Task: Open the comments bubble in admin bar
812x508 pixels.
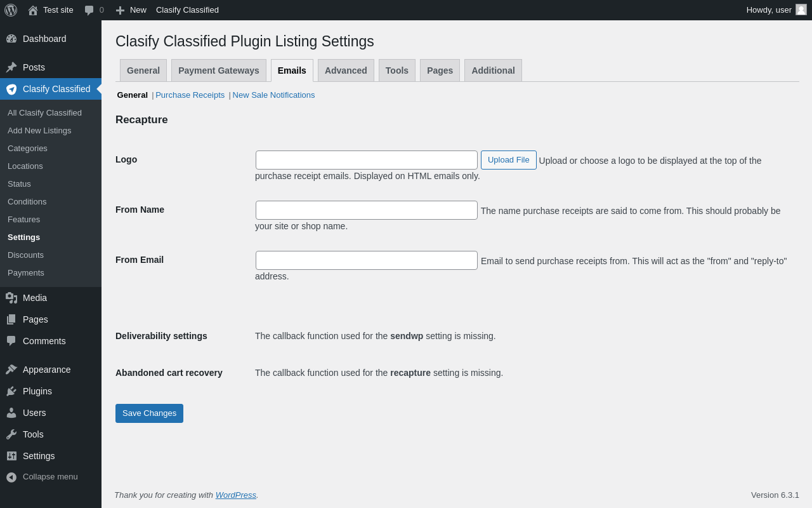Action: click(x=89, y=10)
